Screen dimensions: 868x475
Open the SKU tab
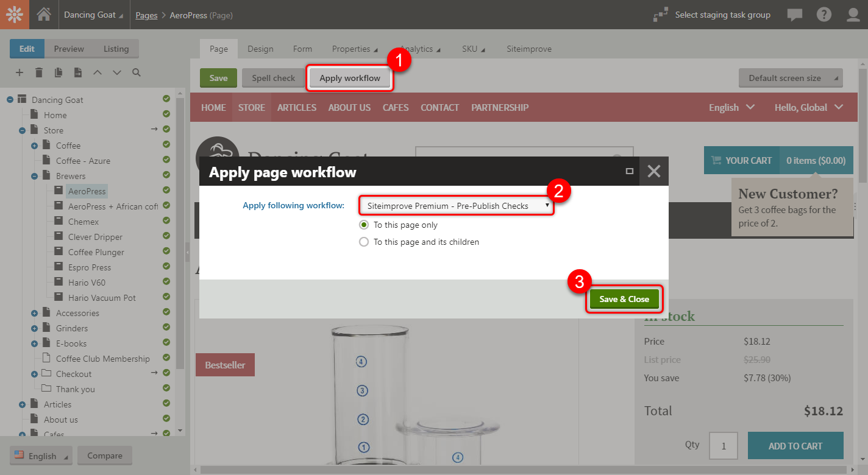click(x=473, y=49)
